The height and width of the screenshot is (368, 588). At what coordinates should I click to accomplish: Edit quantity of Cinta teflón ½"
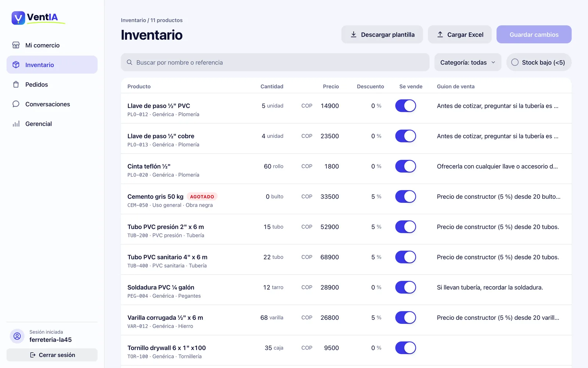click(x=268, y=166)
